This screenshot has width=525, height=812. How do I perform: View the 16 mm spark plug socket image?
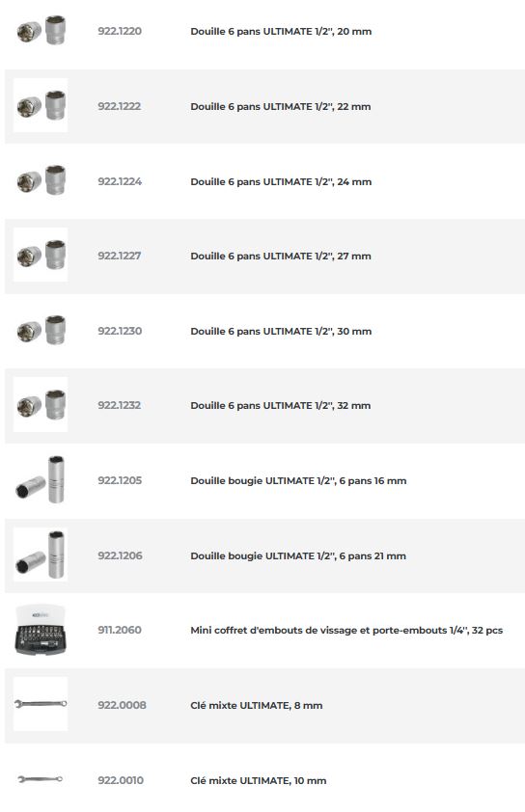pos(41,479)
